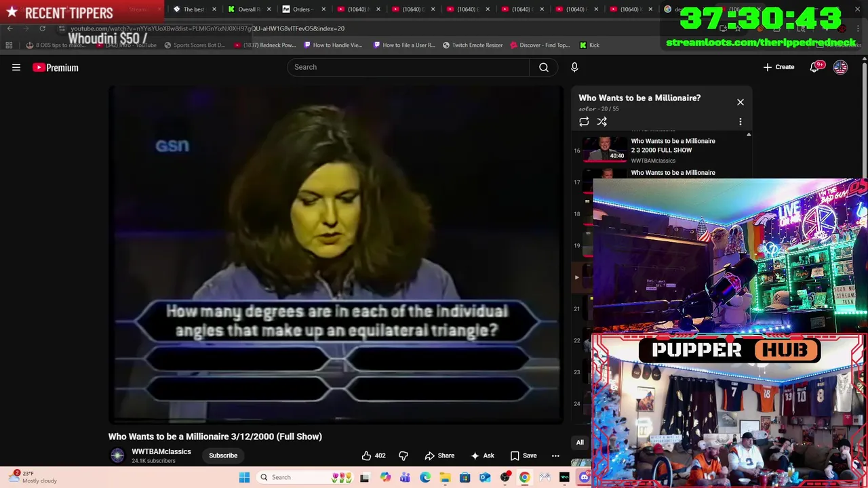Open Outlook from taskbar

(485, 477)
